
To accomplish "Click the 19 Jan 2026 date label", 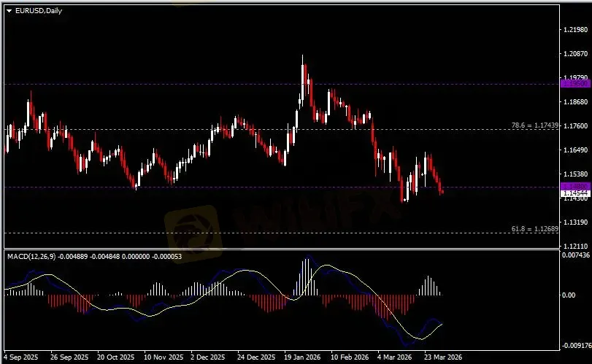I will (x=302, y=358).
